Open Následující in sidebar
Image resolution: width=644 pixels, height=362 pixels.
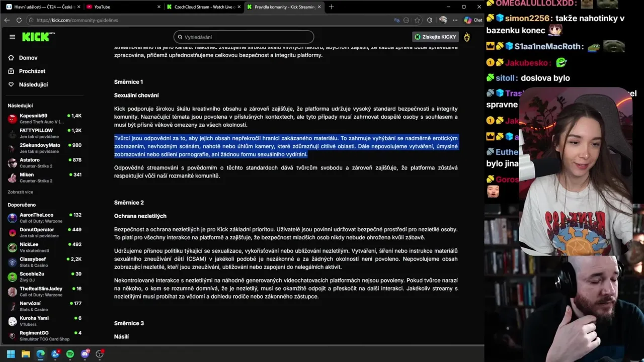click(x=33, y=84)
